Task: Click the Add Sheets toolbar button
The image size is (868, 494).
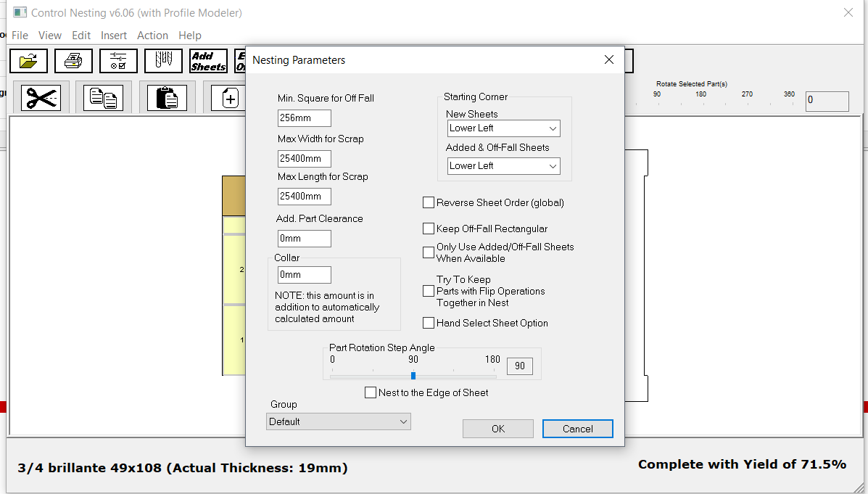Action: pos(208,60)
